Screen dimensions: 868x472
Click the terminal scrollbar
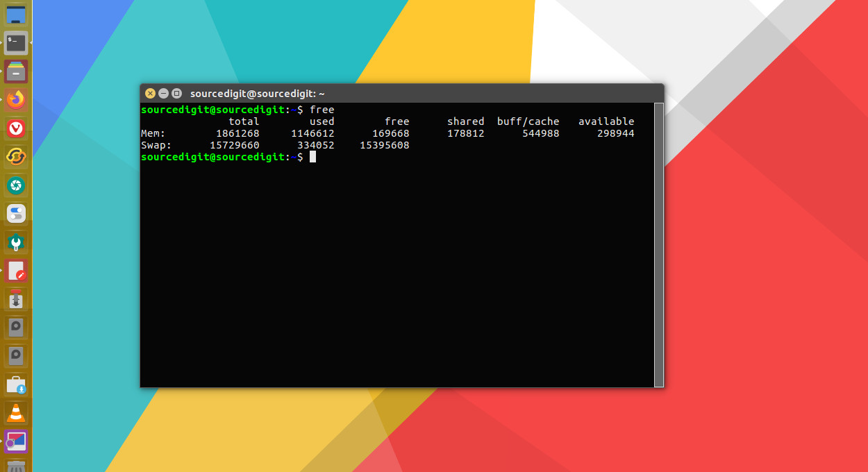click(x=658, y=243)
